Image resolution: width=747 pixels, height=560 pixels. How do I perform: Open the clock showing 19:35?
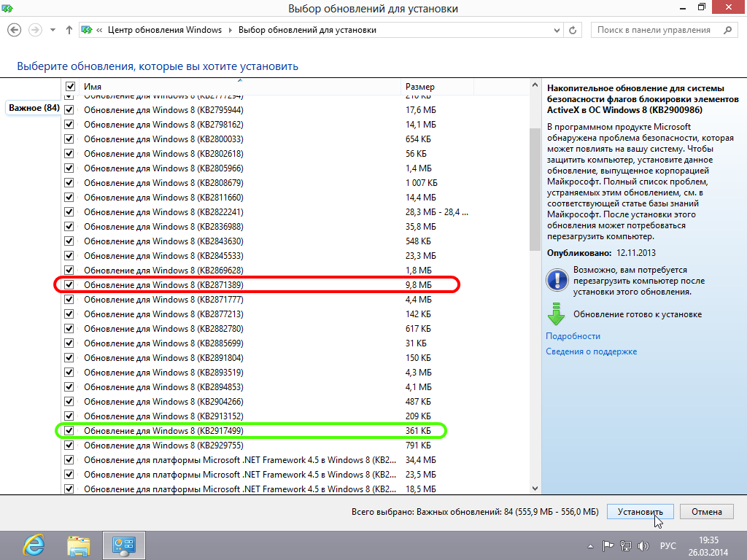click(x=708, y=546)
